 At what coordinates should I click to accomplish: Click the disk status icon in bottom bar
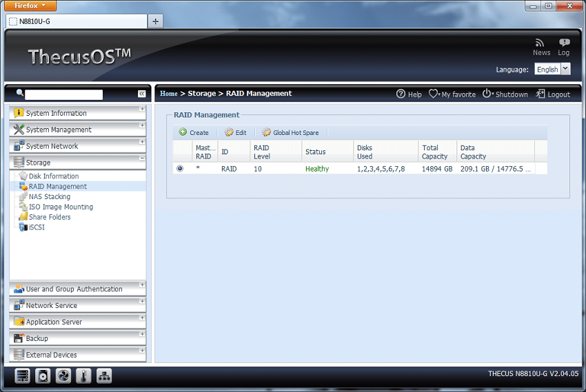tap(43, 376)
